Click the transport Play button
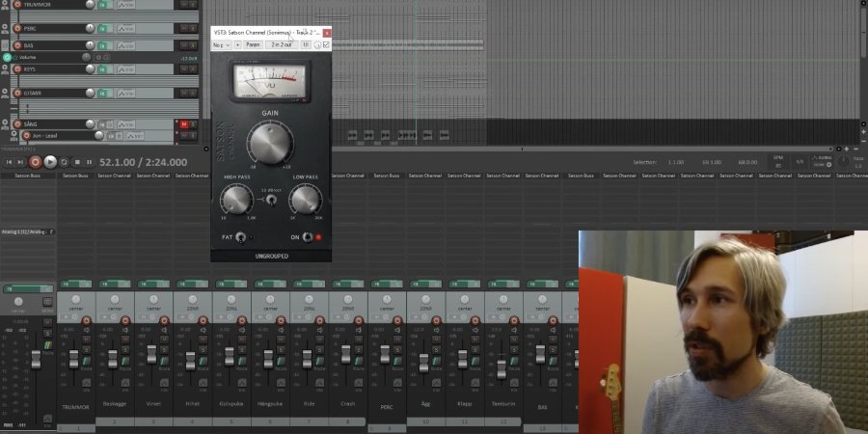868x434 pixels. coord(50,162)
